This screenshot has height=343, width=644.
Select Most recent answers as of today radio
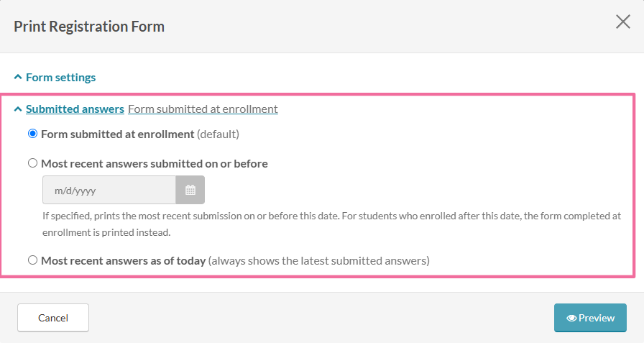32,260
